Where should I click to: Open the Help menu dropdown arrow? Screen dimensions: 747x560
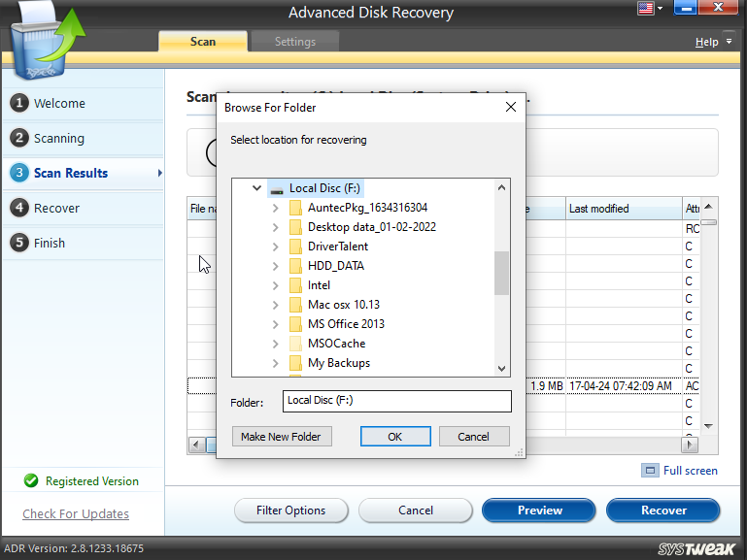click(x=729, y=42)
